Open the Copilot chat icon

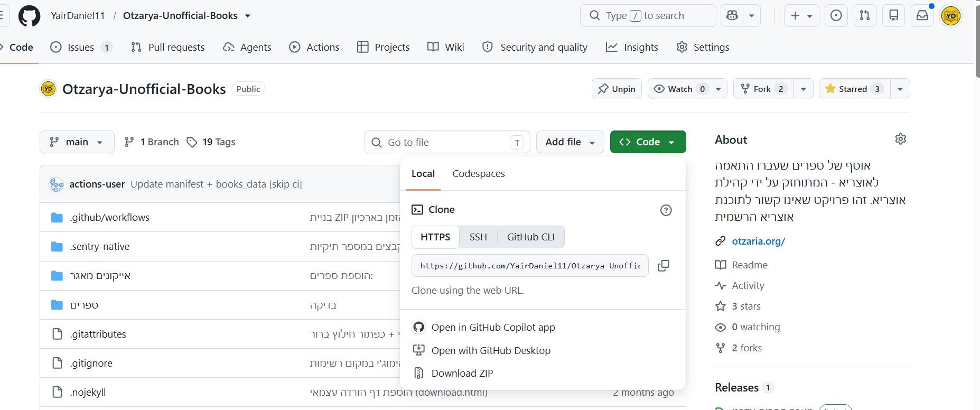[x=732, y=16]
